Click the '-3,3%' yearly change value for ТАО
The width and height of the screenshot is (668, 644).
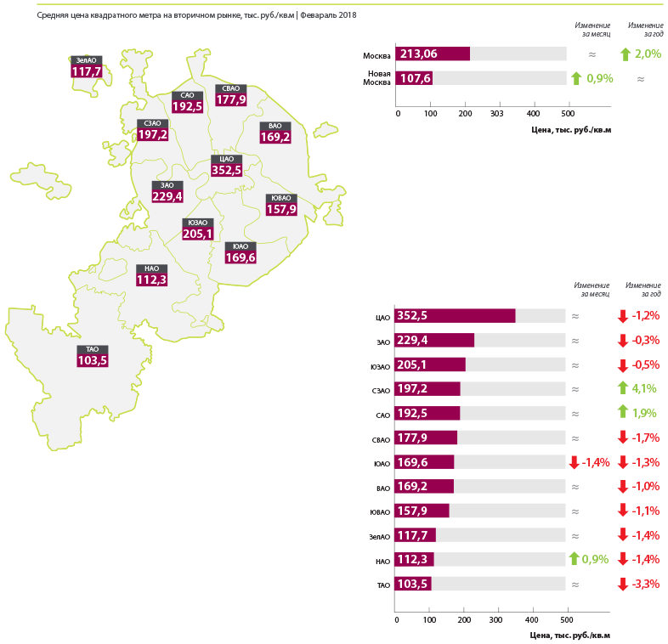coord(645,584)
